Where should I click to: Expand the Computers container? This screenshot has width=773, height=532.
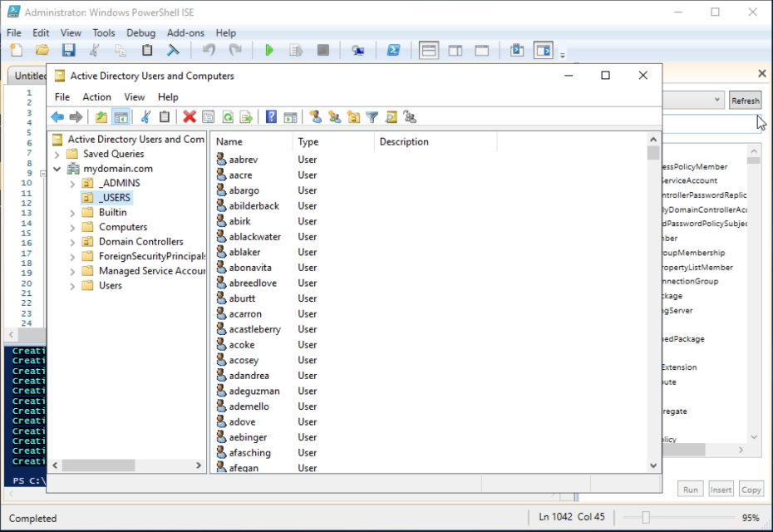point(72,228)
